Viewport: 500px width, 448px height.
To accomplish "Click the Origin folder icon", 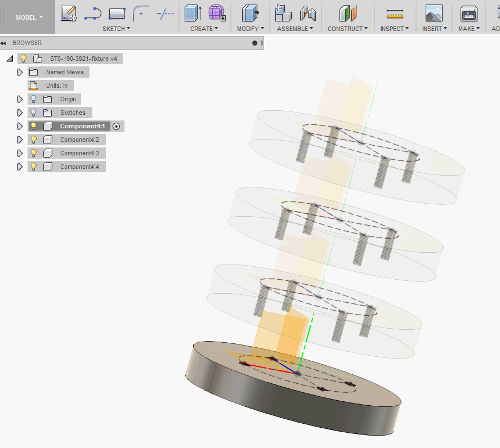I will (x=47, y=100).
